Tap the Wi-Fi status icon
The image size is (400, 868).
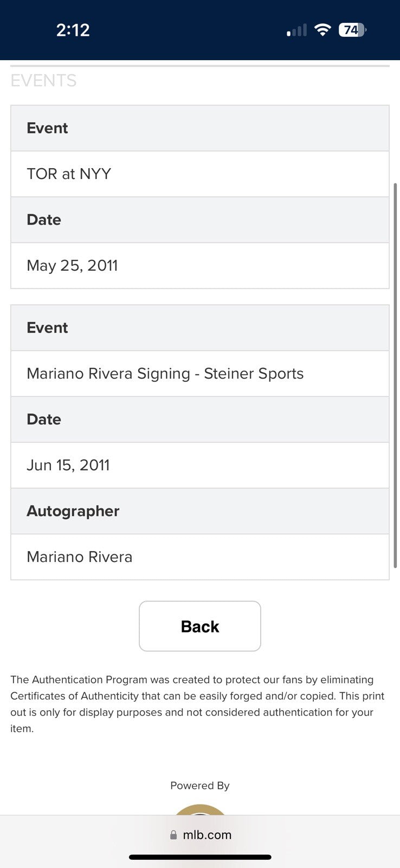tap(322, 30)
